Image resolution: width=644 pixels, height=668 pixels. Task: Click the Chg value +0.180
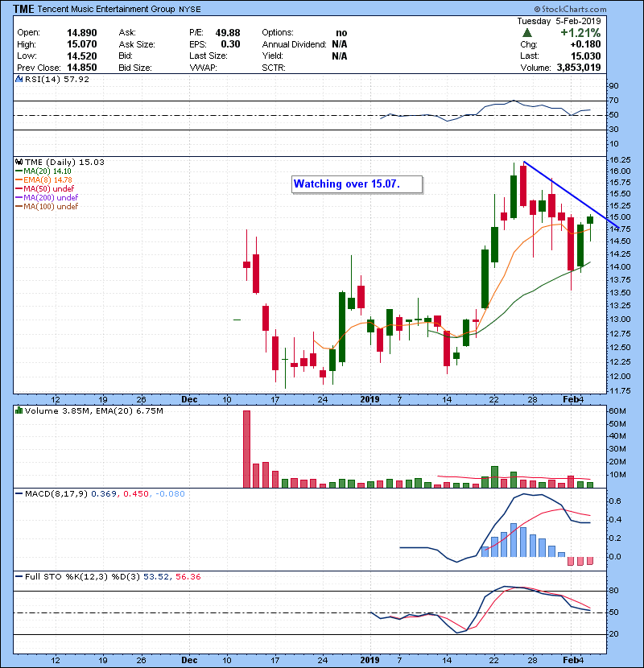coord(585,44)
